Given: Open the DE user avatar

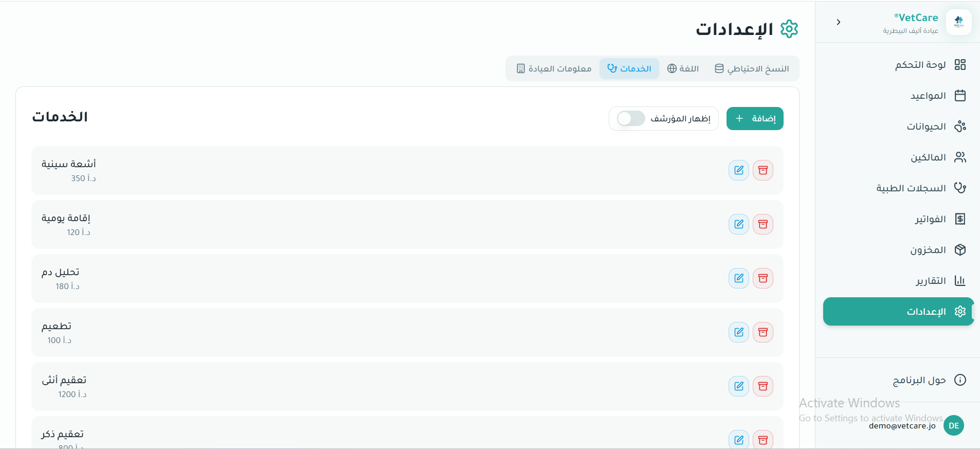Looking at the screenshot, I should tap(954, 425).
